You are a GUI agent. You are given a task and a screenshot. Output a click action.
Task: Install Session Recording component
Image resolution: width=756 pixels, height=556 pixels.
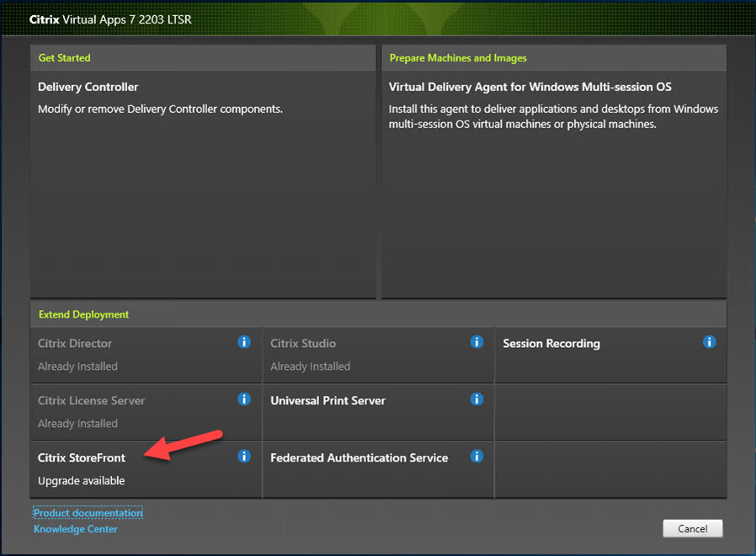pyautogui.click(x=611, y=356)
